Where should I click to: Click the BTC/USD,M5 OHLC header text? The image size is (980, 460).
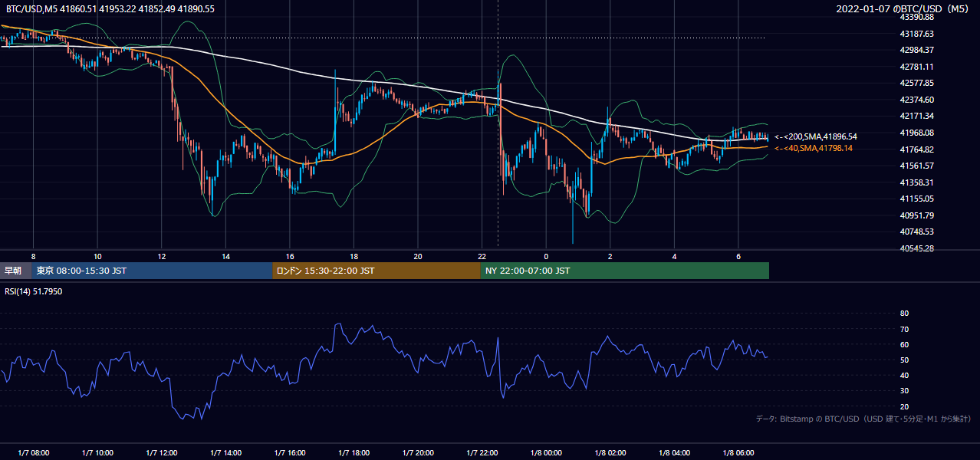[x=110, y=9]
